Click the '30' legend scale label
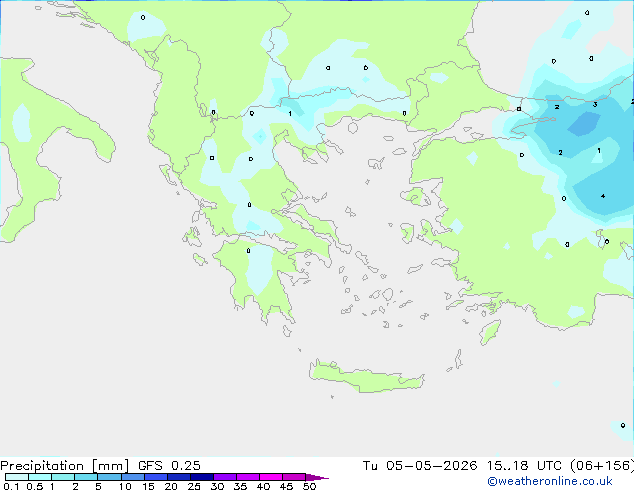 tap(217, 486)
